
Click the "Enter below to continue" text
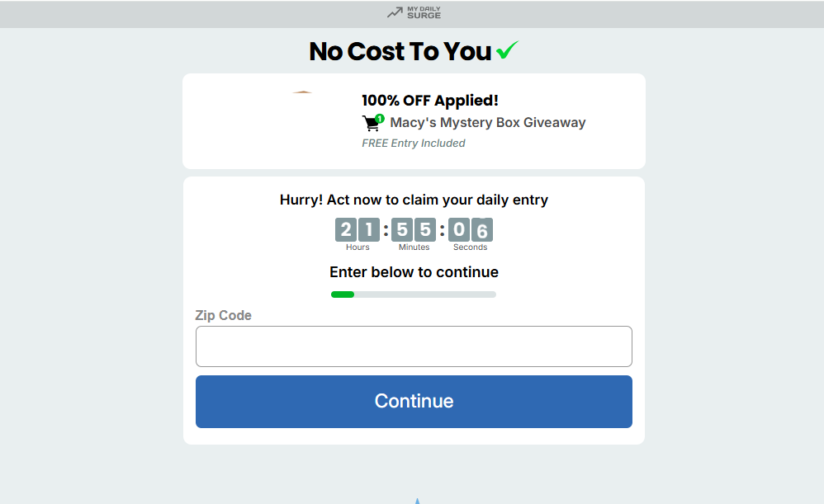tap(414, 272)
